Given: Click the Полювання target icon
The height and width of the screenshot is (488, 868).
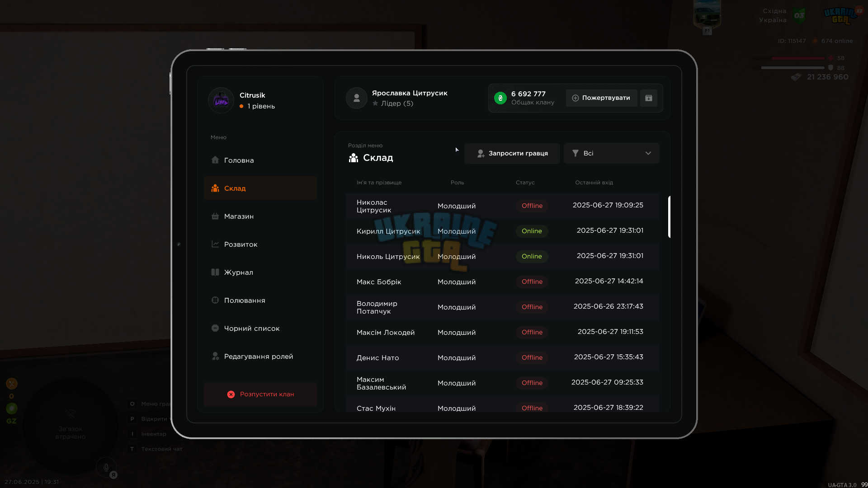Looking at the screenshot, I should (x=215, y=300).
